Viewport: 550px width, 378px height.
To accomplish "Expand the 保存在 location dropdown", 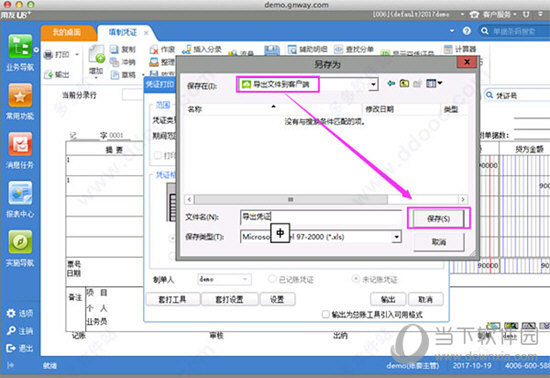I will tap(374, 84).
